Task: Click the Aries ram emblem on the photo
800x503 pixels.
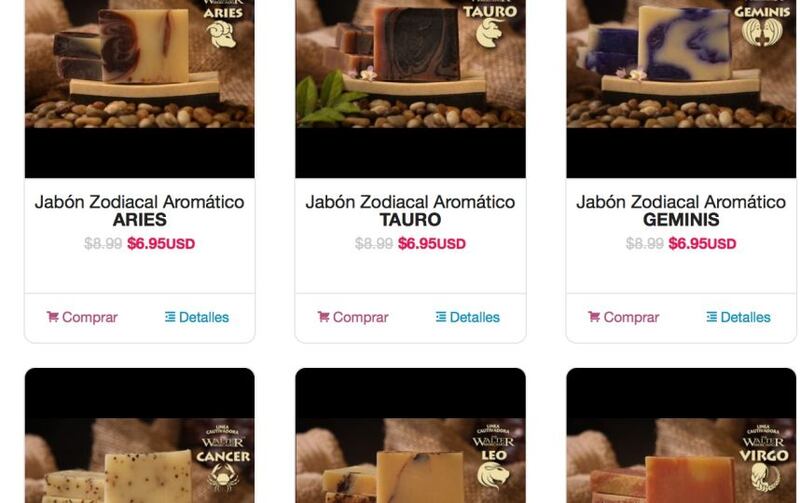Action: point(221,35)
